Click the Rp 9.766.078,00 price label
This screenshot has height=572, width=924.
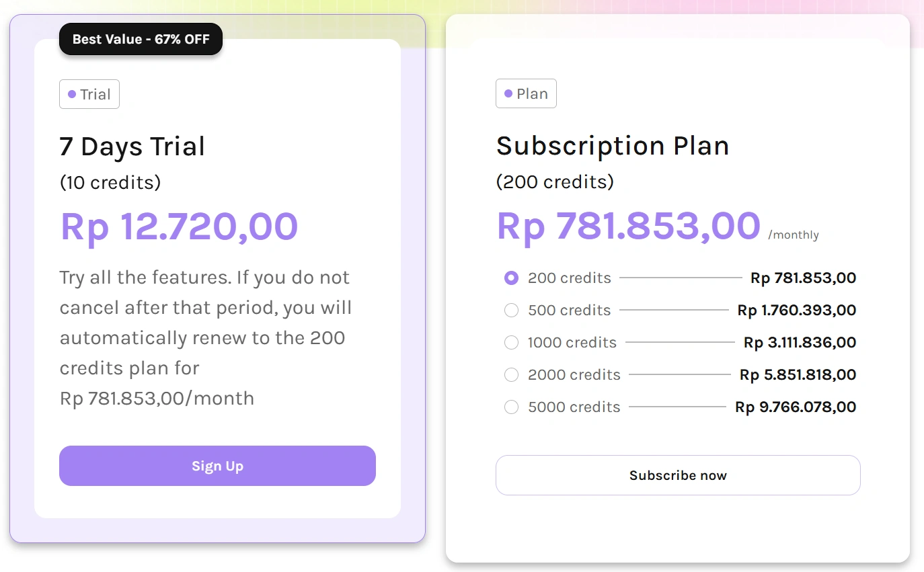point(796,407)
